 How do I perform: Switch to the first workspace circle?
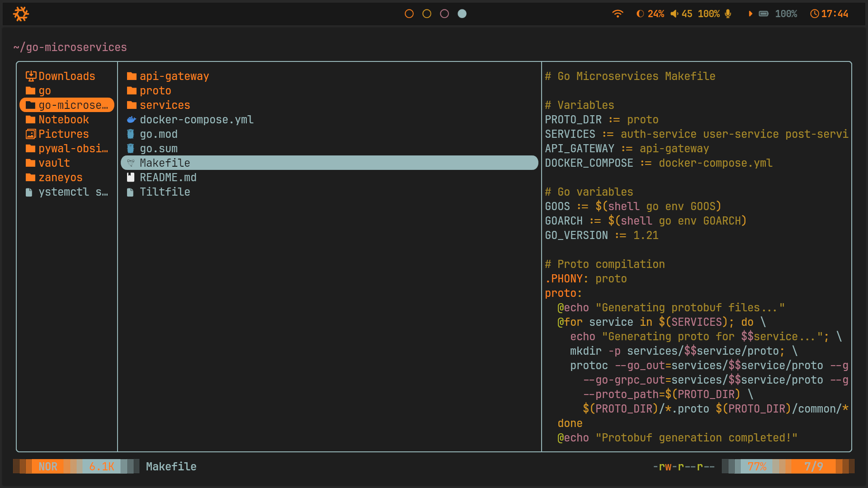[409, 14]
